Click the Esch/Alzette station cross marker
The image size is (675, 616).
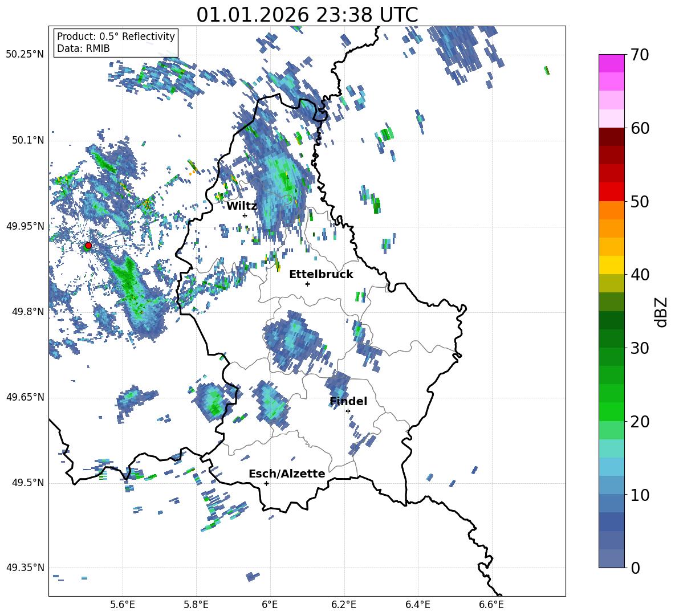[x=266, y=483]
